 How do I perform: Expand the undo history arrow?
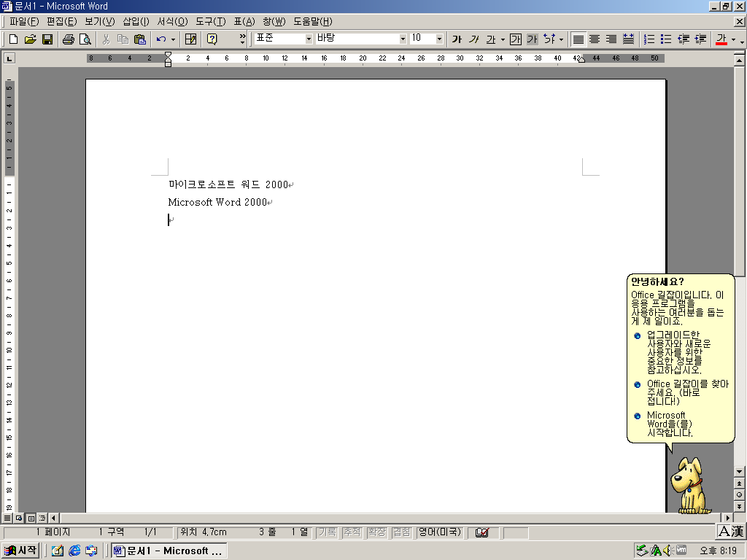click(173, 39)
